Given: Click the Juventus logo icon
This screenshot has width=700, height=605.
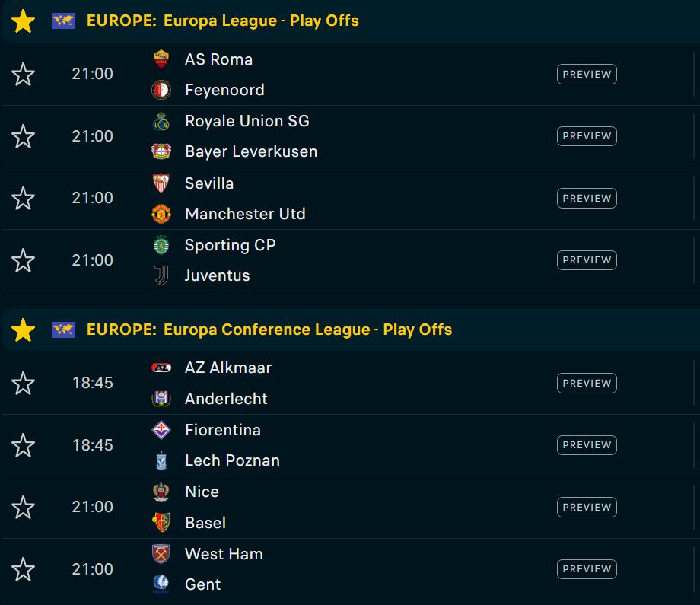Looking at the screenshot, I should 161,275.
